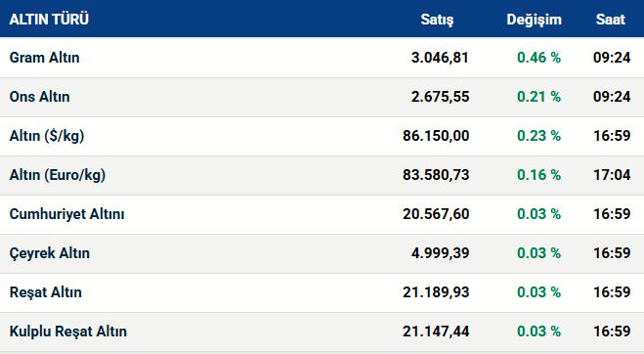Click the 86.150,00 sale value
The width and height of the screenshot is (644, 354).
pos(436,136)
